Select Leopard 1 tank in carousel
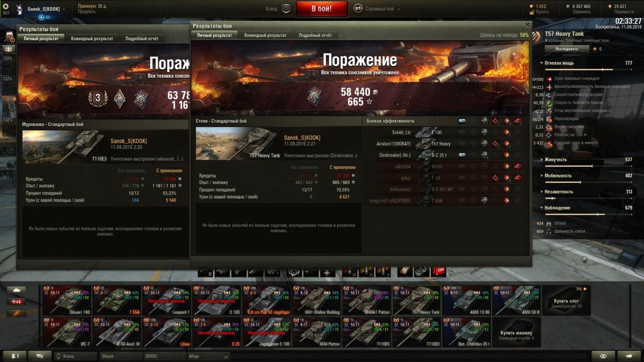Image resolution: width=644 pixels, height=362 pixels. click(166, 300)
